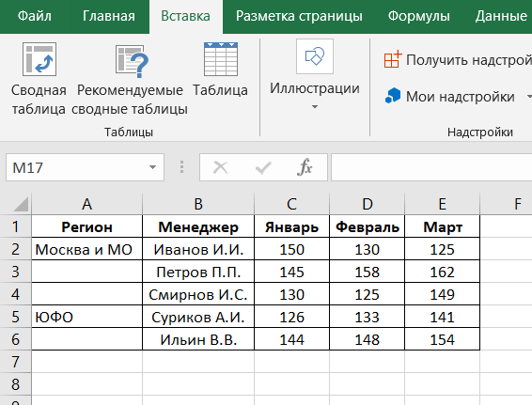Select the cell with value 126
The height and width of the screenshot is (405, 532).
pyautogui.click(x=291, y=317)
